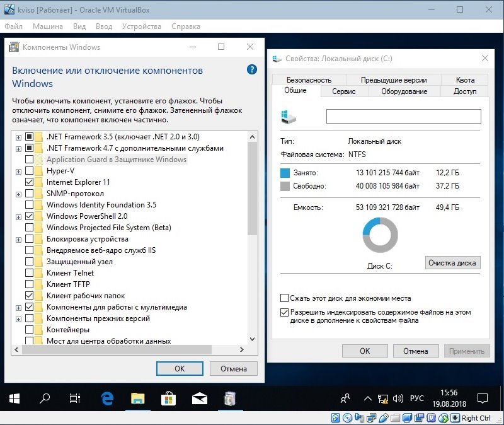Open the People icon in the taskbar
Viewport: 504px width, 425px height.
click(345, 399)
